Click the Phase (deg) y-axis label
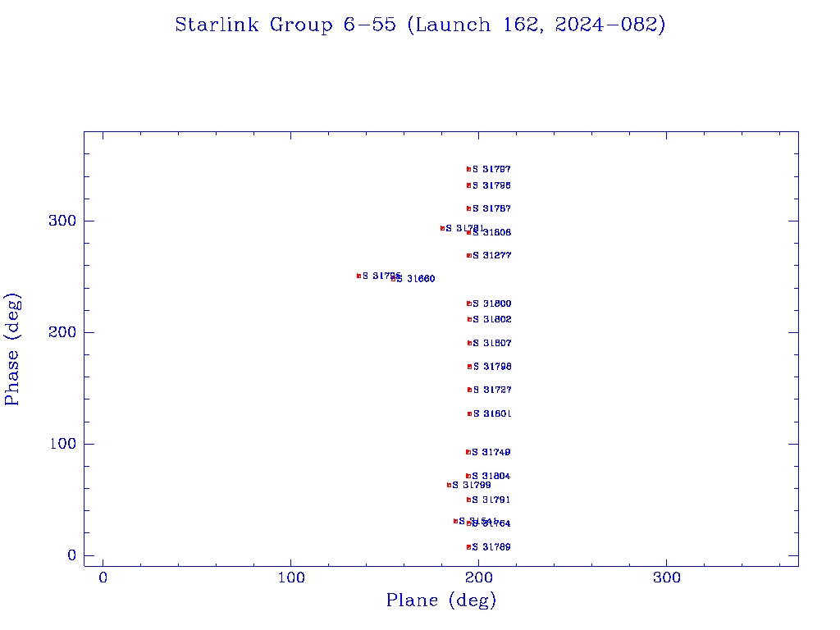The height and width of the screenshot is (630, 840). [x=12, y=350]
